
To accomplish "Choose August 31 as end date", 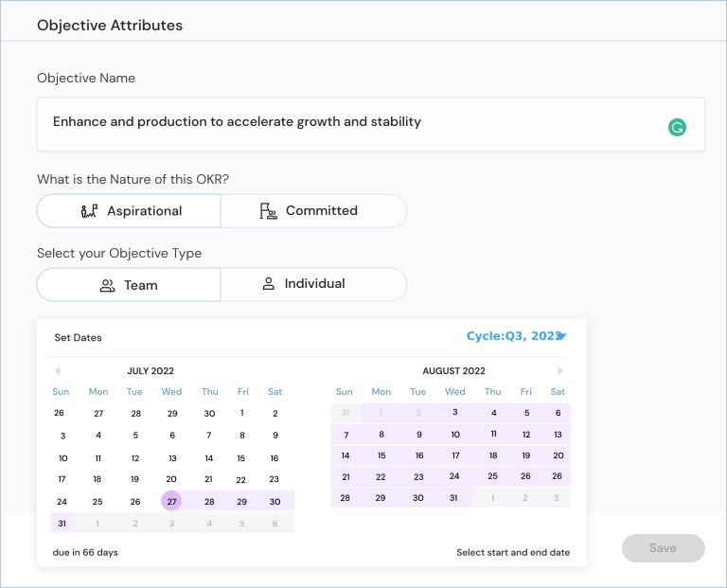I will (x=453, y=497).
